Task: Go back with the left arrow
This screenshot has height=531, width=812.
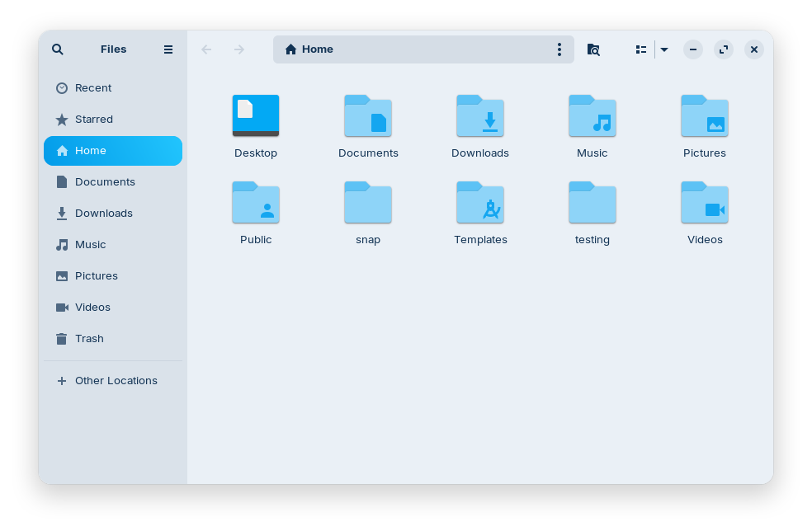Action: pyautogui.click(x=206, y=49)
